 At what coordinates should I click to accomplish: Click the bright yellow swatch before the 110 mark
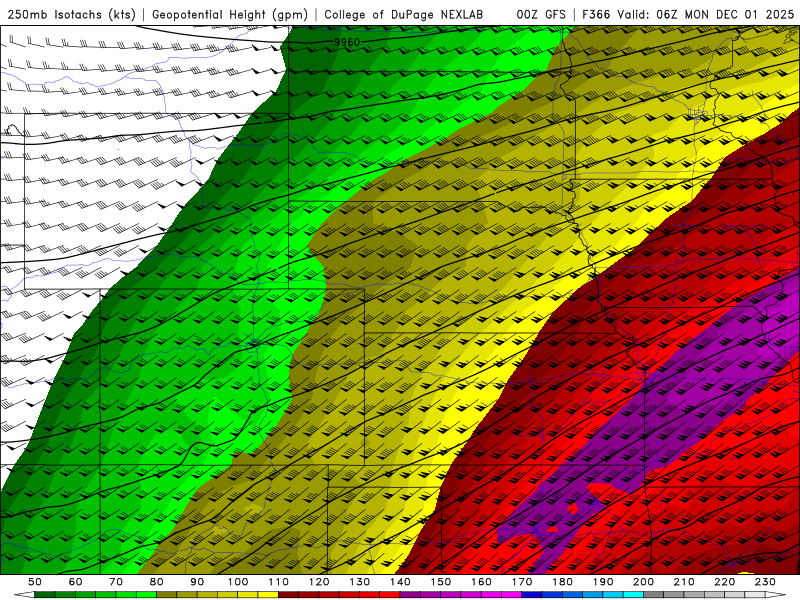pyautogui.click(x=268, y=595)
